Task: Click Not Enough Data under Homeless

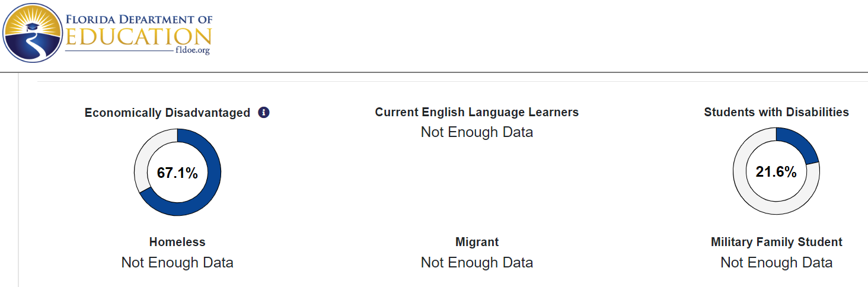Action: tap(177, 262)
